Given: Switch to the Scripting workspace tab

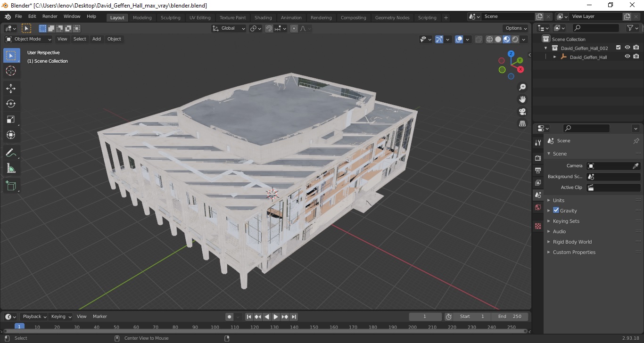Looking at the screenshot, I should pyautogui.click(x=427, y=18).
